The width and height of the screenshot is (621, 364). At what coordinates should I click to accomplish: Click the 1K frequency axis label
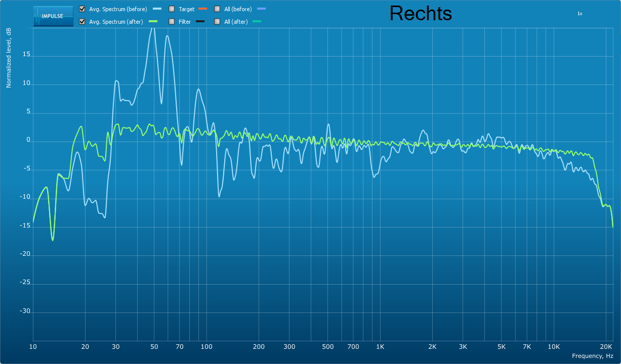(380, 347)
